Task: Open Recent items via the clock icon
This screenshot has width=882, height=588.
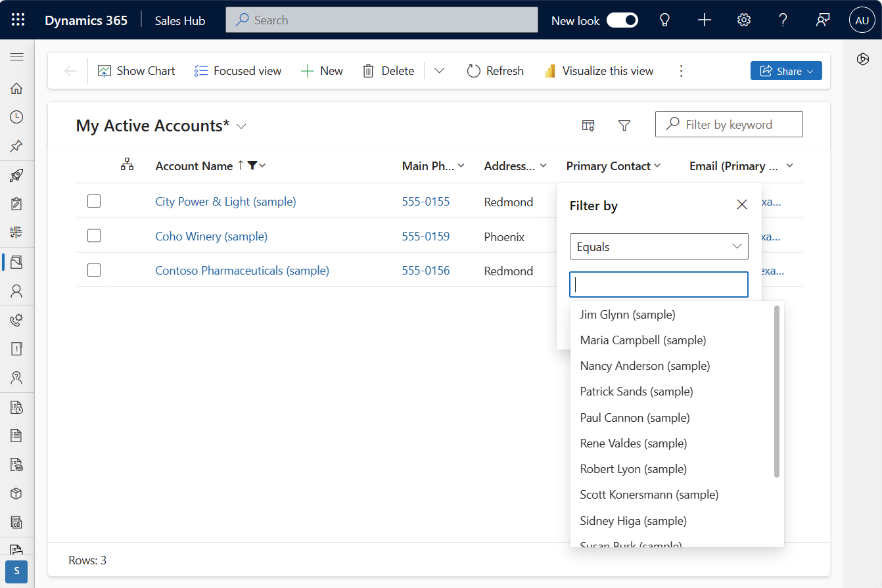Action: point(16,117)
